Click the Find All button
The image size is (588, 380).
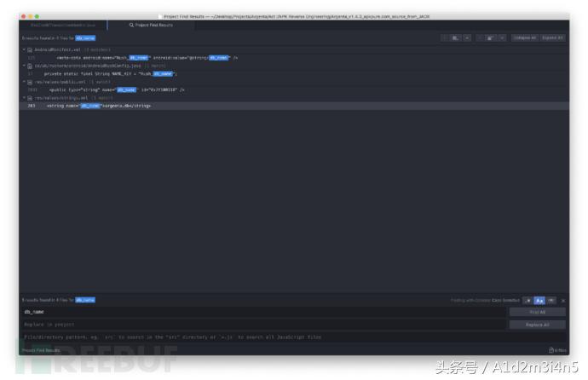point(538,312)
